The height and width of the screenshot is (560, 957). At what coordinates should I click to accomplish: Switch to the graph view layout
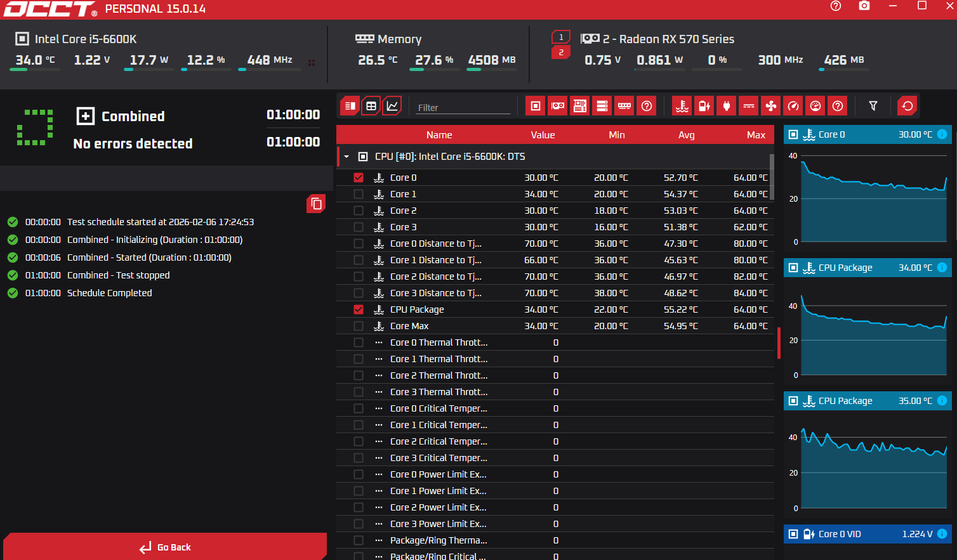(393, 106)
